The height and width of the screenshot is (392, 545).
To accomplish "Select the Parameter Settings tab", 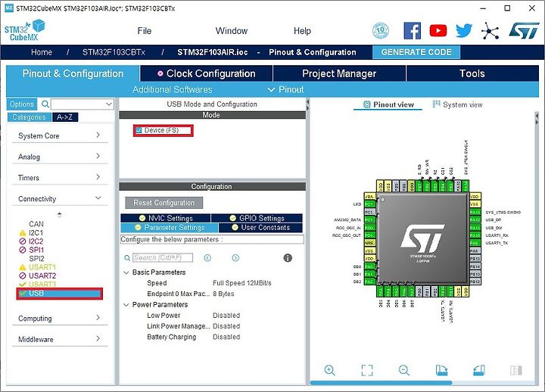I will pos(170,227).
